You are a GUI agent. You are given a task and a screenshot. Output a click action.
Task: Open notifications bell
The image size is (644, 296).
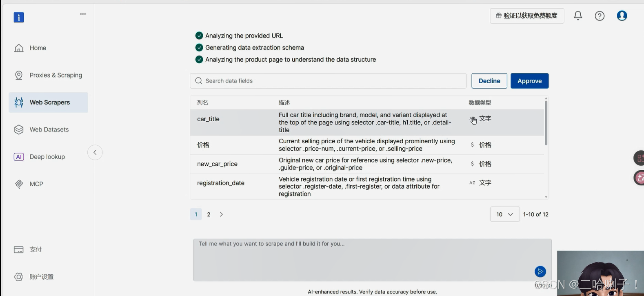click(578, 16)
